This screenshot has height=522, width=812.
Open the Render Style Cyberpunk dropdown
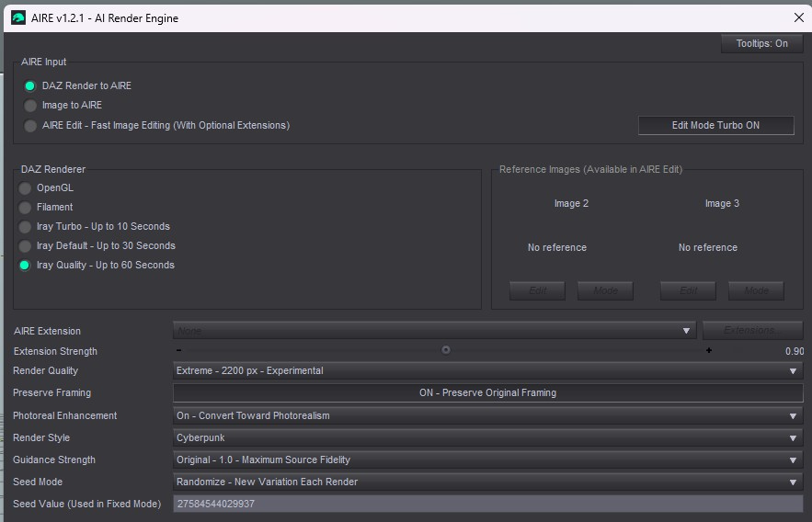pos(487,437)
